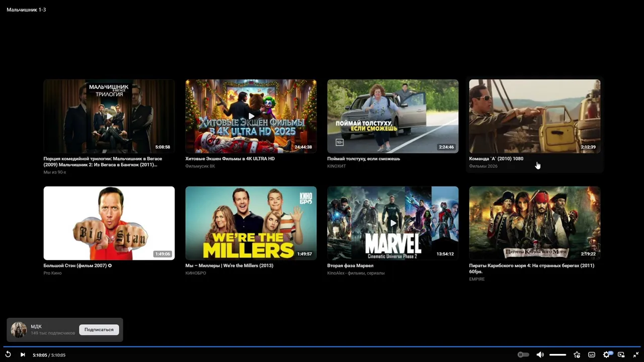Skip to the next video

point(23,354)
